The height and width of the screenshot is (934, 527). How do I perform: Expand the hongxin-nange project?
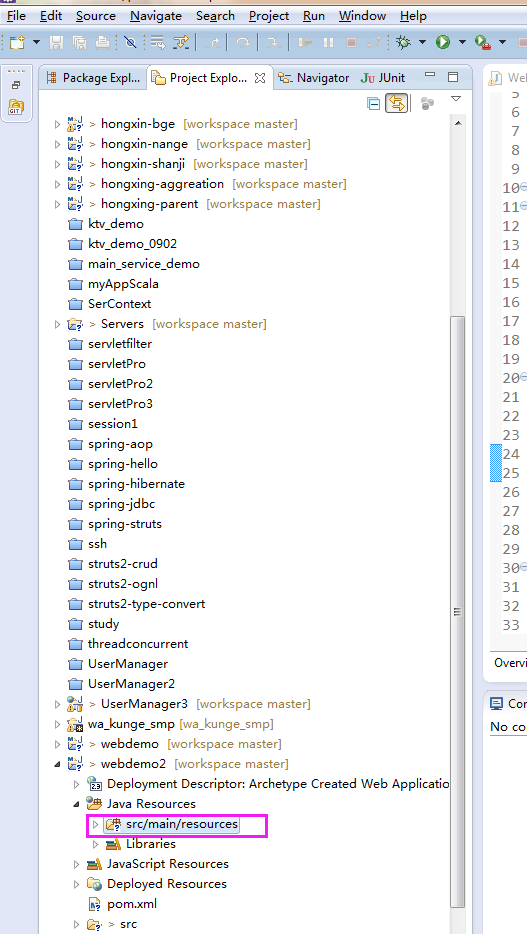[x=57, y=144]
